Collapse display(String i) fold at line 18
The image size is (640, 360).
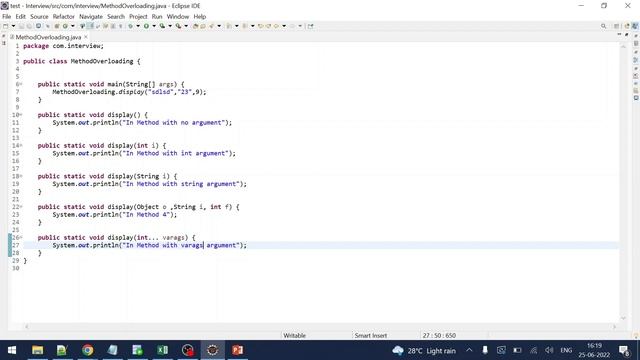pyautogui.click(x=21, y=176)
